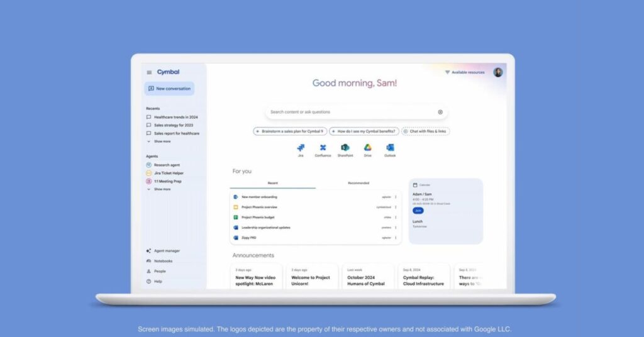Open more options for Zippy PRD
644x337 pixels.
click(396, 238)
